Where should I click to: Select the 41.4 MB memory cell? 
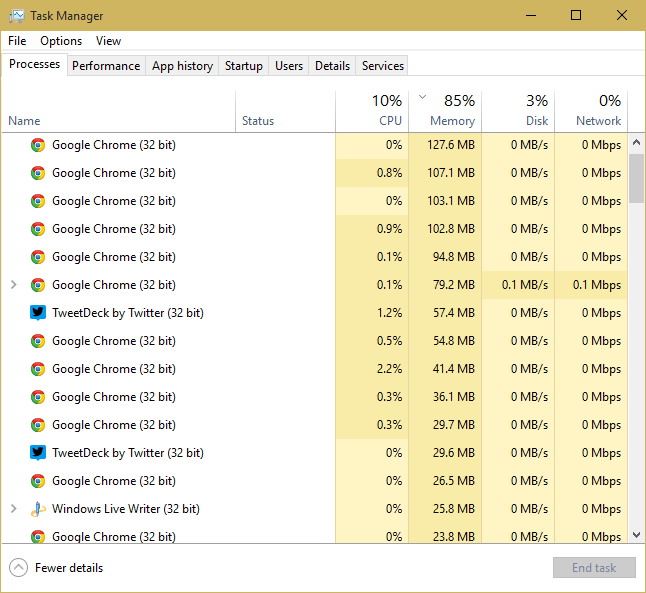[445, 369]
